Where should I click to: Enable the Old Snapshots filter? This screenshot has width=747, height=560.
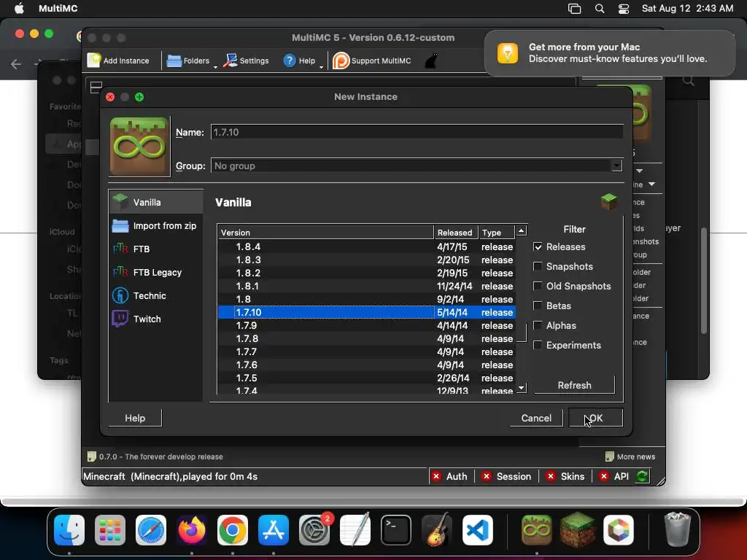tap(538, 286)
